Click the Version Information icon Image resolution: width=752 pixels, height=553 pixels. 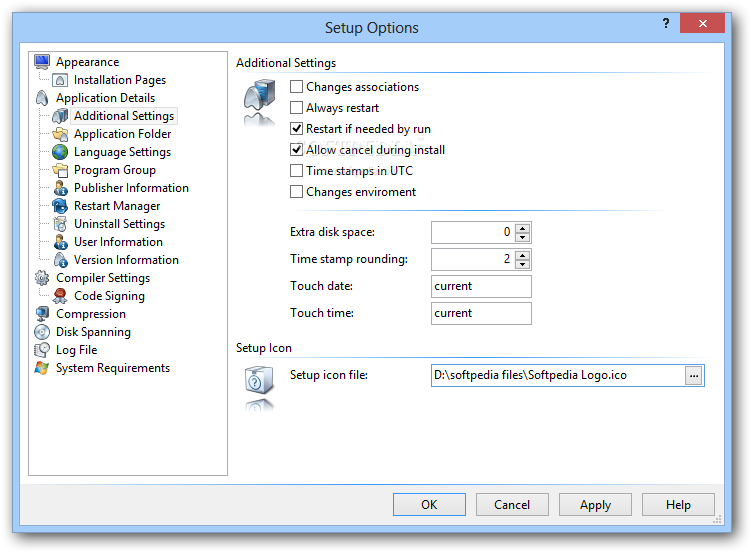click(60, 260)
